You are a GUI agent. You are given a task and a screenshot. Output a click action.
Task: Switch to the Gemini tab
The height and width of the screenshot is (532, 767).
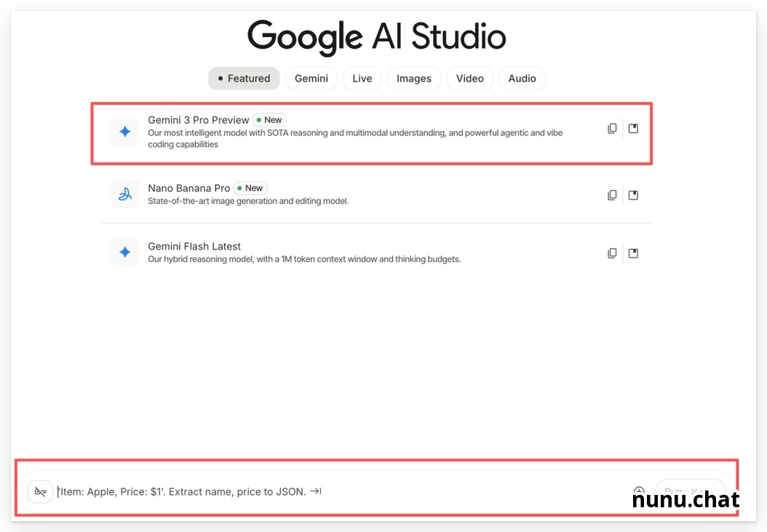(311, 78)
